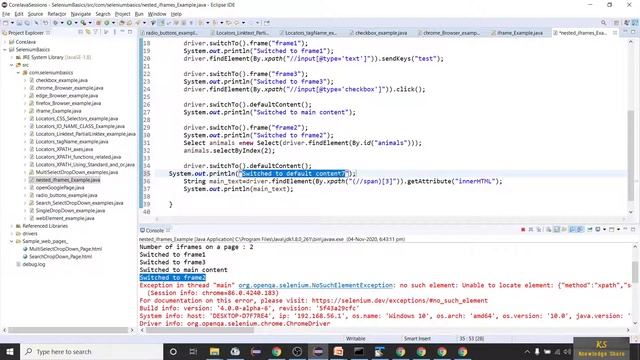Expand the Referenced Libraries node

[11, 226]
